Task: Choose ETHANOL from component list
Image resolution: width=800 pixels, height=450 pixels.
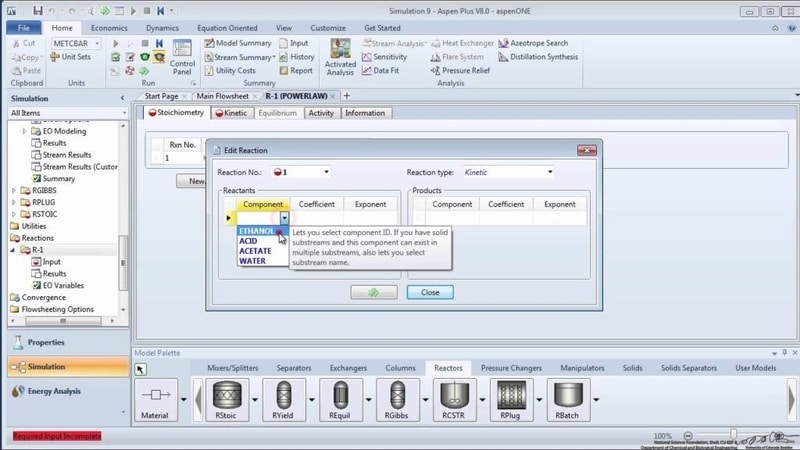Action: pyautogui.click(x=262, y=231)
